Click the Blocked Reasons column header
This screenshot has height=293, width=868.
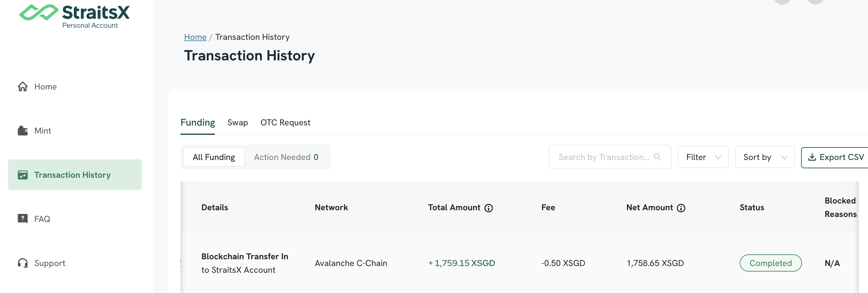pos(840,207)
